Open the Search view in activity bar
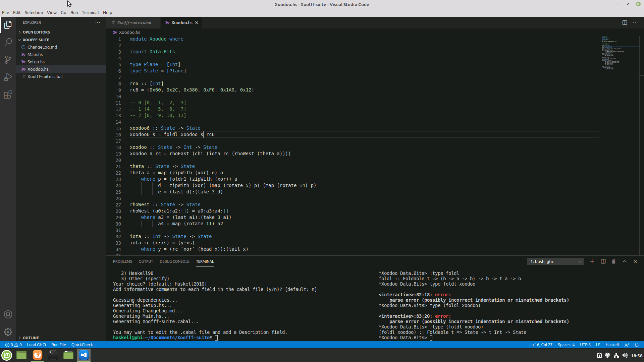The width and height of the screenshot is (644, 362). (x=8, y=42)
